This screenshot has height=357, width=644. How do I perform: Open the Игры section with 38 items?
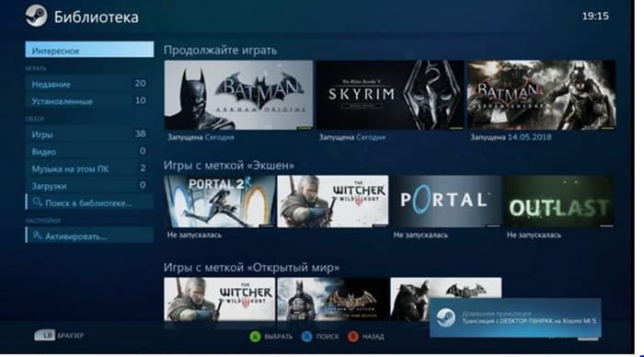[89, 134]
